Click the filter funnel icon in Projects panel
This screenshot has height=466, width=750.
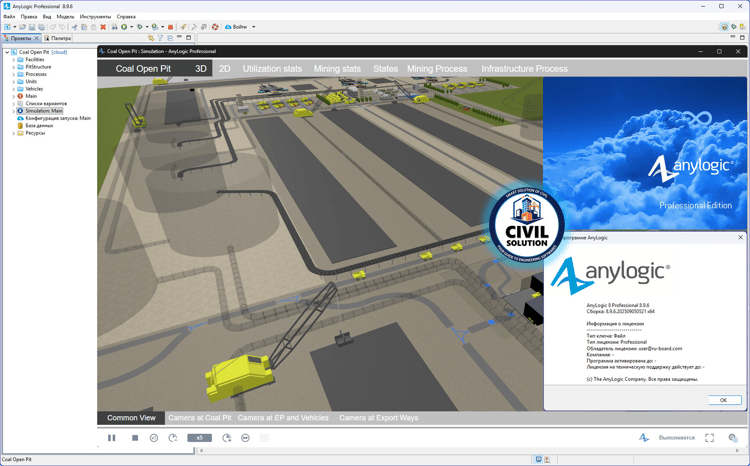[x=160, y=38]
